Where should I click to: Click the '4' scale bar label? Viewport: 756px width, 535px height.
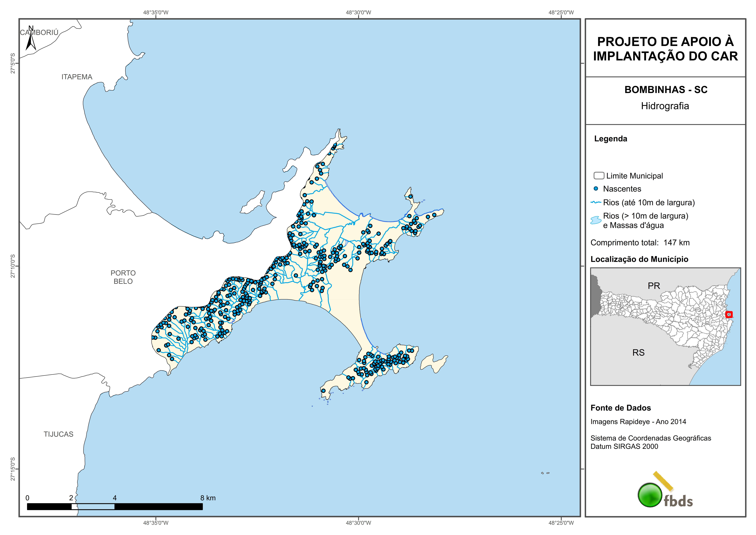click(x=115, y=498)
